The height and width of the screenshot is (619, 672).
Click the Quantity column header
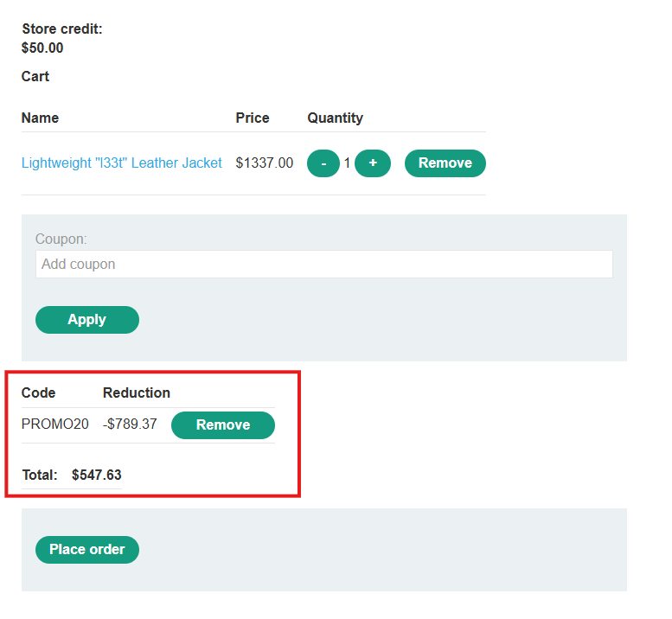point(335,118)
